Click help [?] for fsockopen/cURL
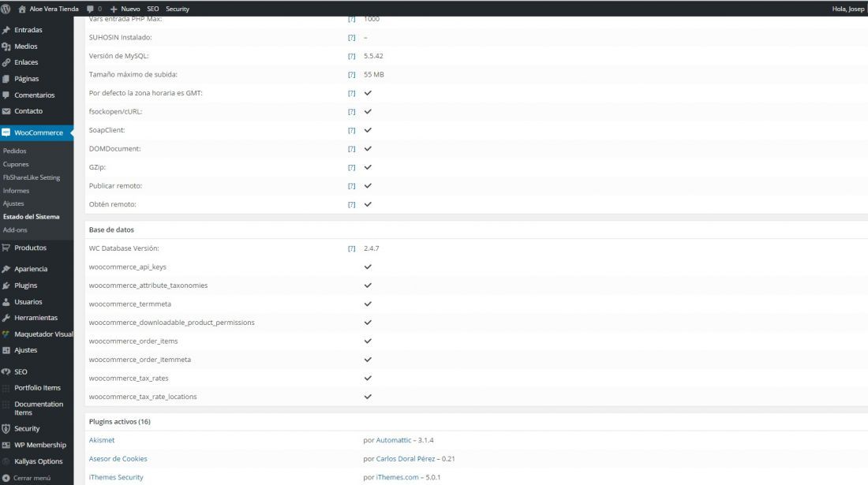The height and width of the screenshot is (485, 868). pos(351,112)
